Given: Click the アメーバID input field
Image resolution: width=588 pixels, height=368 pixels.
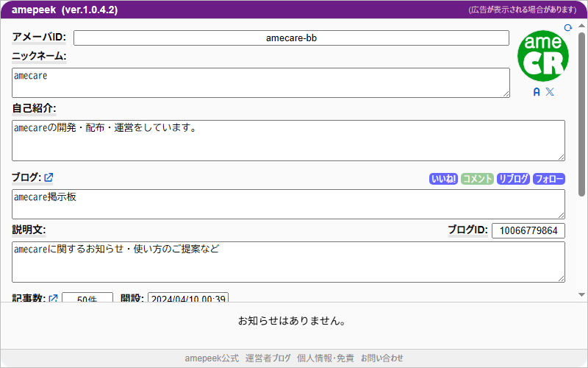Looking at the screenshot, I should pos(291,38).
